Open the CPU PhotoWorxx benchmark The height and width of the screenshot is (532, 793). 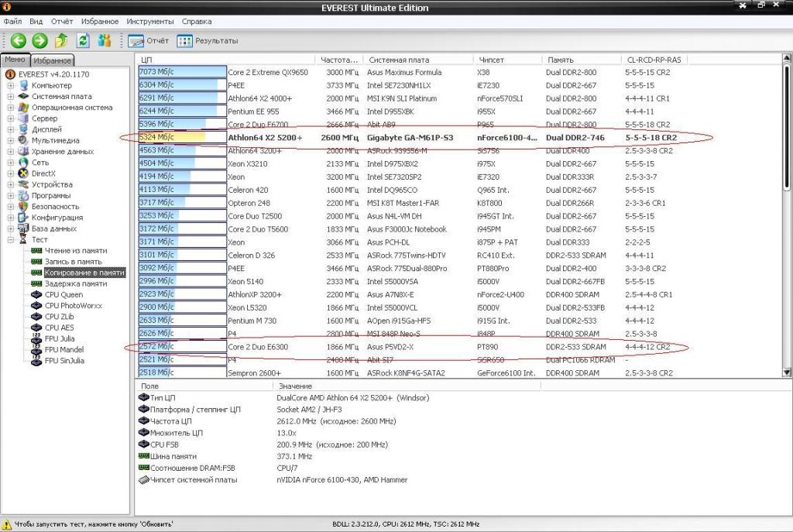tap(74, 305)
